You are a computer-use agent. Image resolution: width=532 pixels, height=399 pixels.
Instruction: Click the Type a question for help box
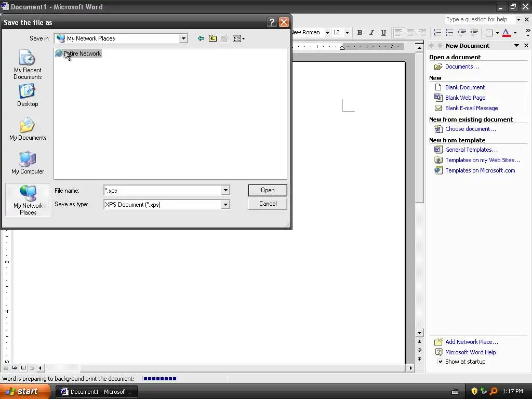[x=480, y=19]
